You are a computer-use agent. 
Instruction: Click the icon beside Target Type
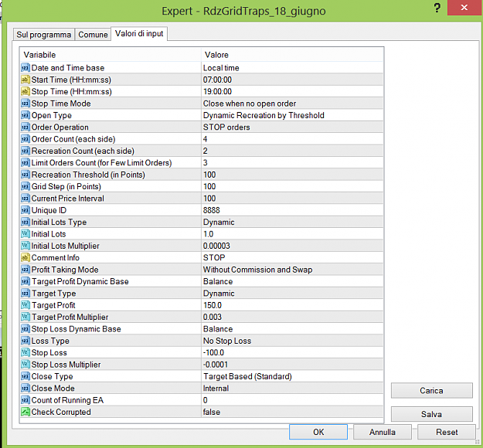click(x=26, y=293)
